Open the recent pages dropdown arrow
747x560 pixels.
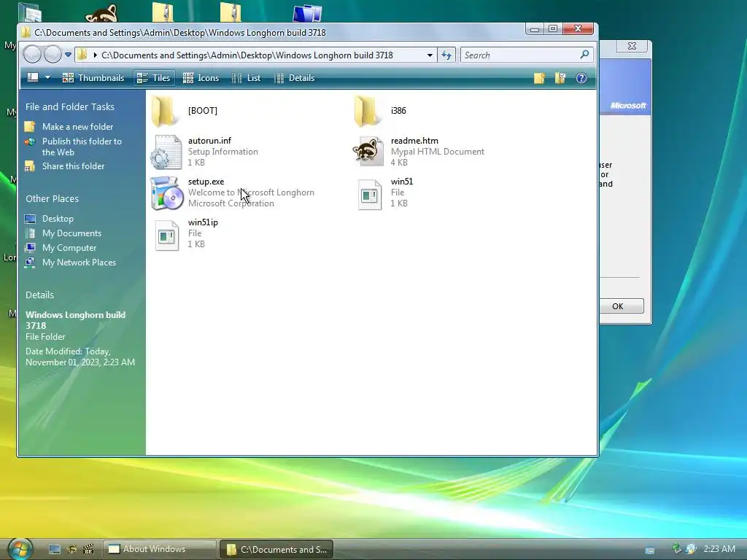pos(68,55)
